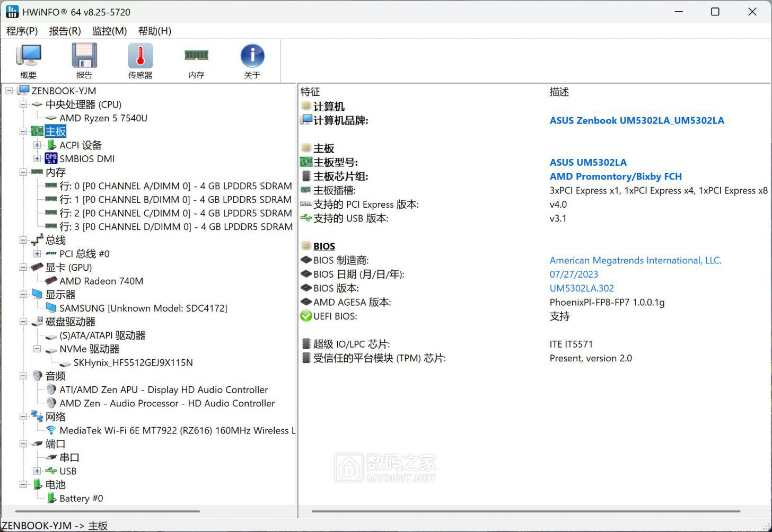Click the left tree horizontal scrollbar
Image resolution: width=772 pixels, height=532 pixels.
(108, 511)
